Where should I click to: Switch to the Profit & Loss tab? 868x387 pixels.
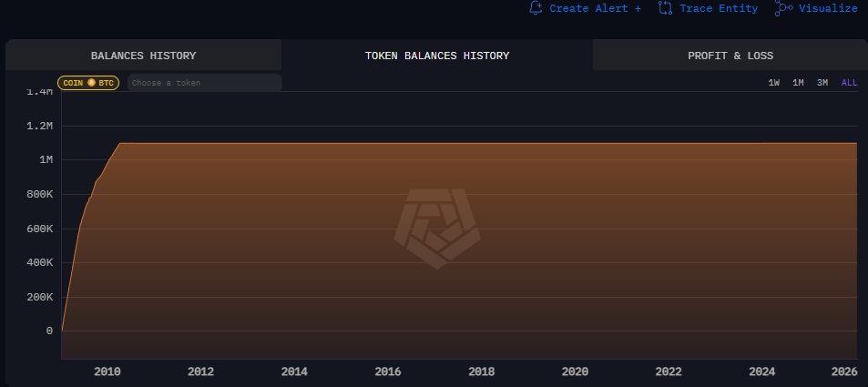coord(730,56)
